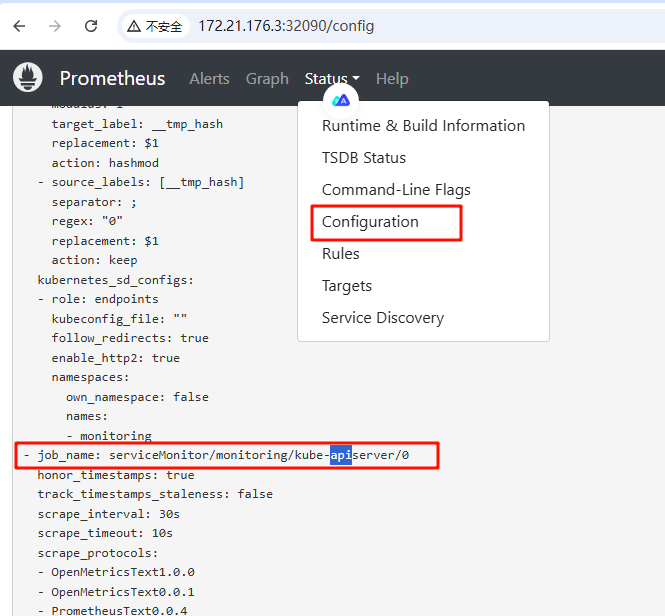Click the line 'scrape_timeout: 10s'
This screenshot has width=665, height=616.
point(105,533)
